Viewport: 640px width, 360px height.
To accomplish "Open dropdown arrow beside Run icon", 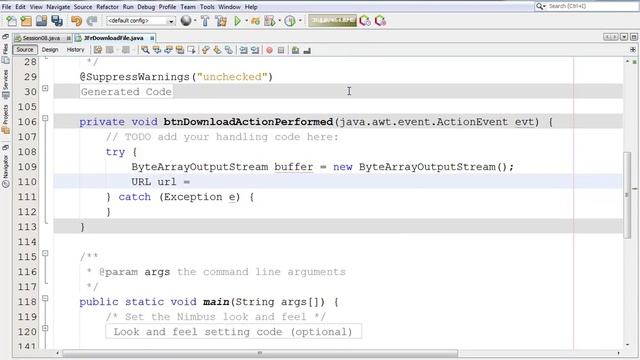I will coord(246,21).
